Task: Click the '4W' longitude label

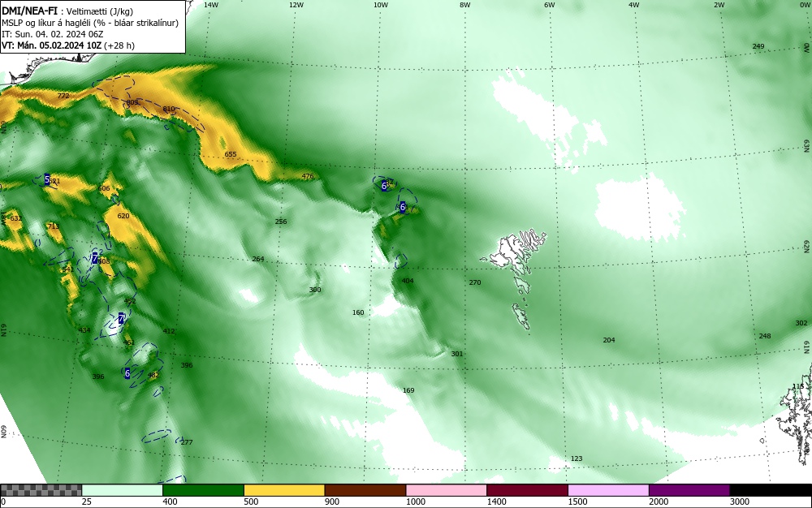Action: (x=634, y=5)
